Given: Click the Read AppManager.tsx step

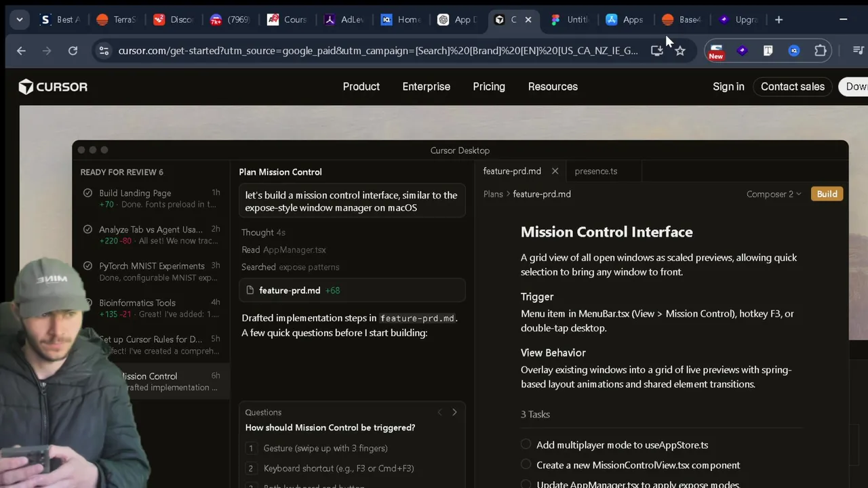Looking at the screenshot, I should pyautogui.click(x=283, y=250).
